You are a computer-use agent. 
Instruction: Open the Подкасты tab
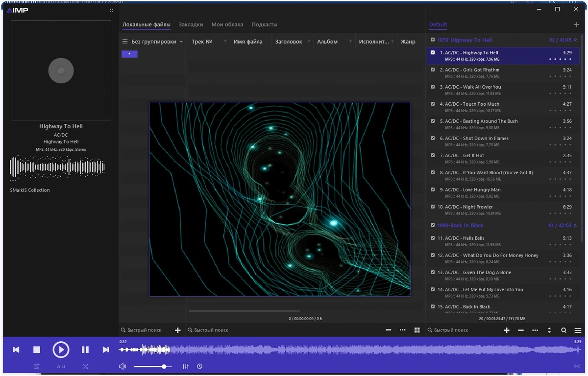coord(265,24)
